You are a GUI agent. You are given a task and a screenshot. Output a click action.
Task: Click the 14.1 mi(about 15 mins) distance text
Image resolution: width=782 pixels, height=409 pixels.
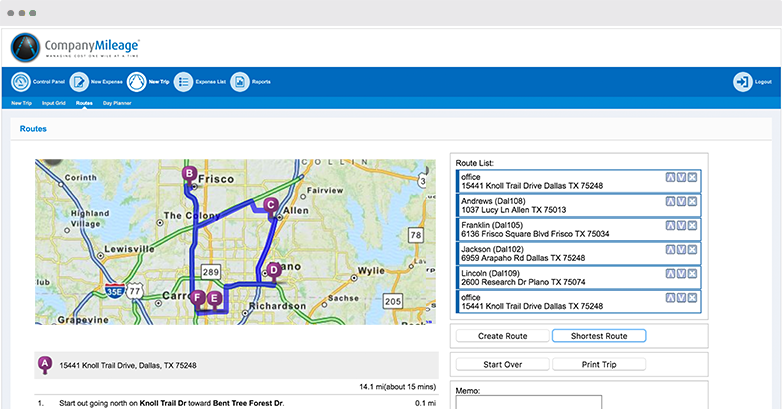(397, 387)
